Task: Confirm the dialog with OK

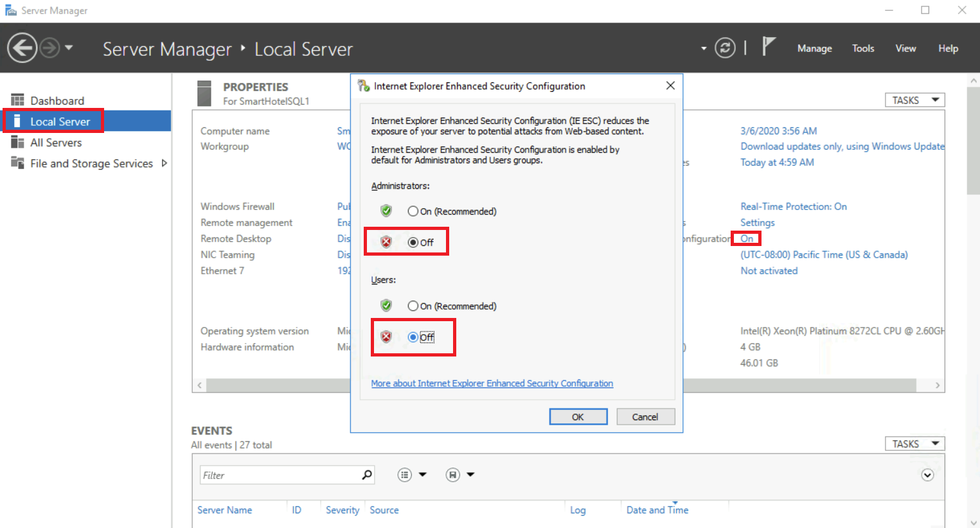Action: pos(578,417)
